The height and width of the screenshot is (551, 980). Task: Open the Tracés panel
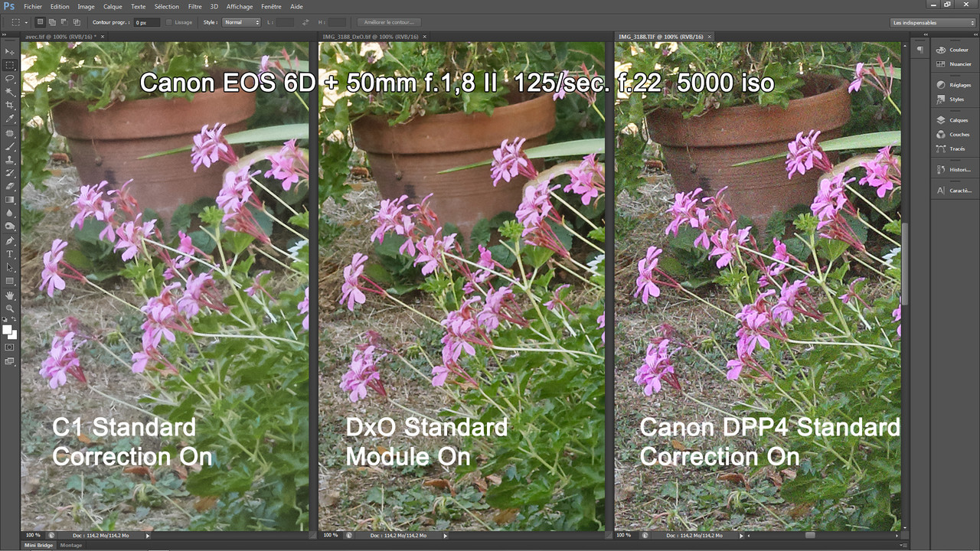(953, 148)
